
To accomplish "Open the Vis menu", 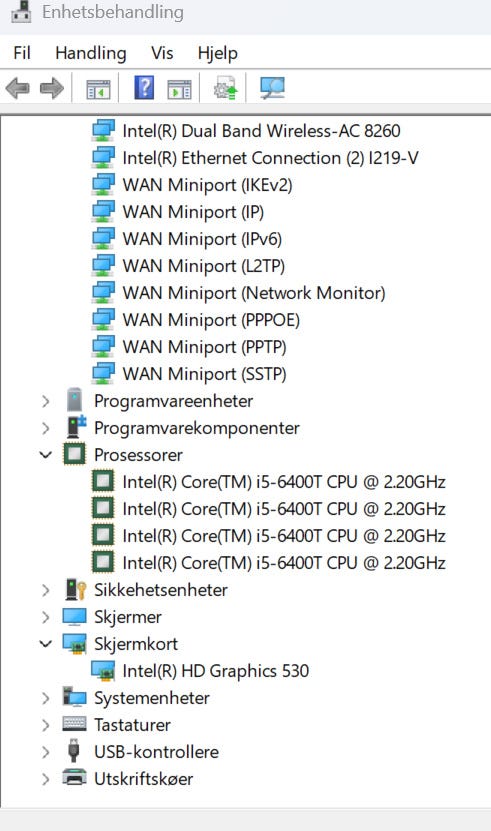I will click(162, 53).
